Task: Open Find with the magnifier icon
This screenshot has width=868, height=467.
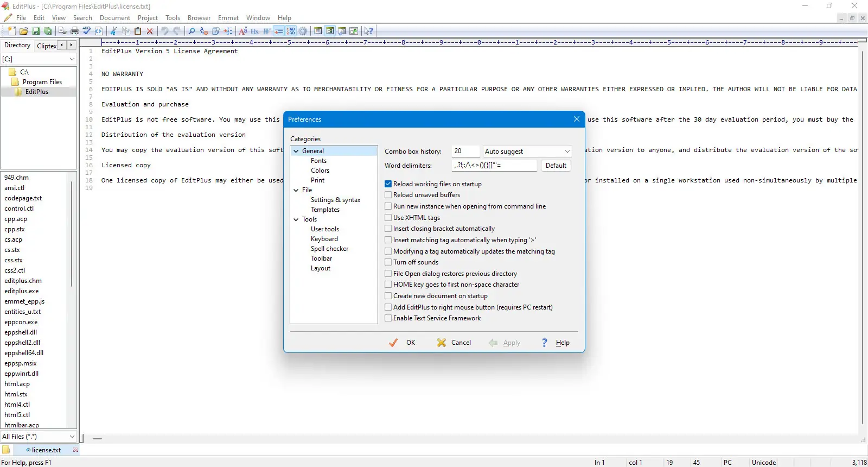Action: (192, 31)
